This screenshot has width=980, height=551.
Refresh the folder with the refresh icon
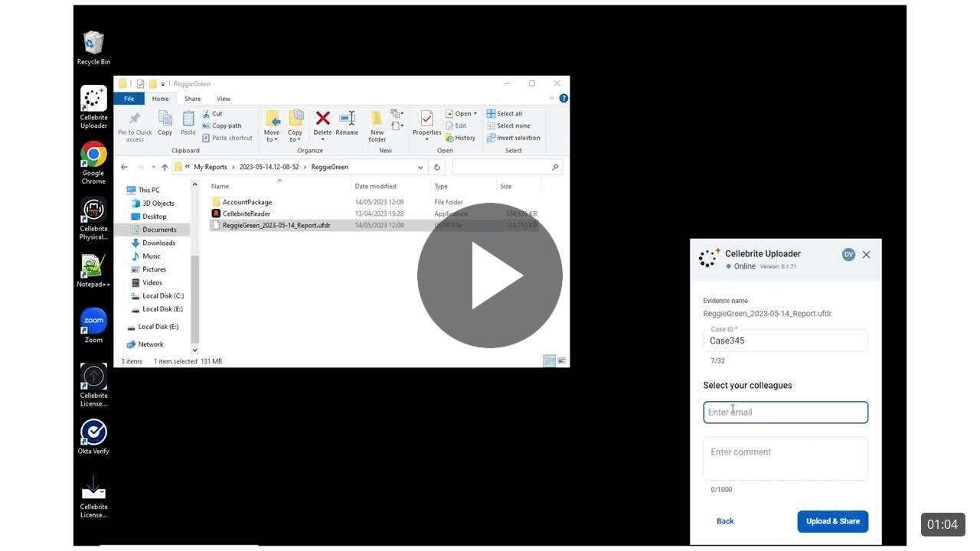click(x=437, y=167)
